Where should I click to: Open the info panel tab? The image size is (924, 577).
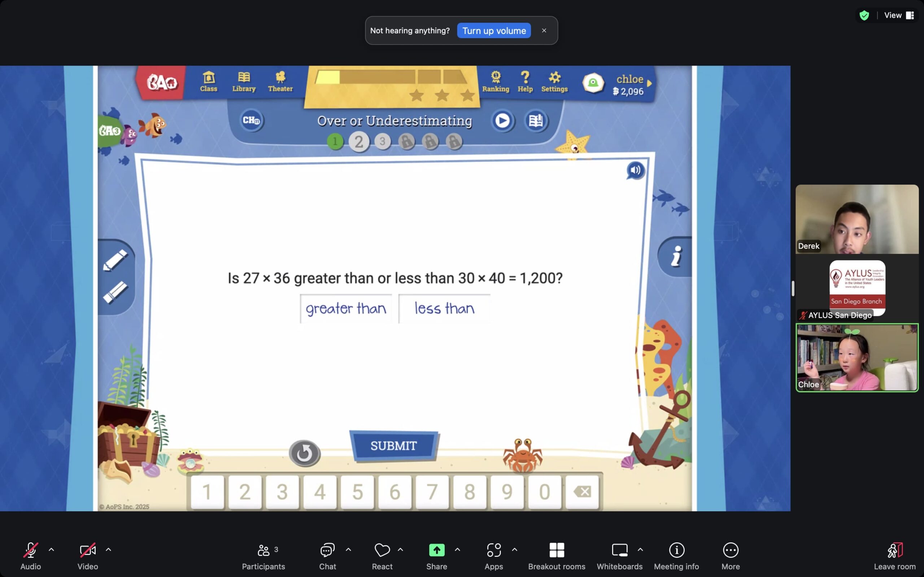[676, 256]
